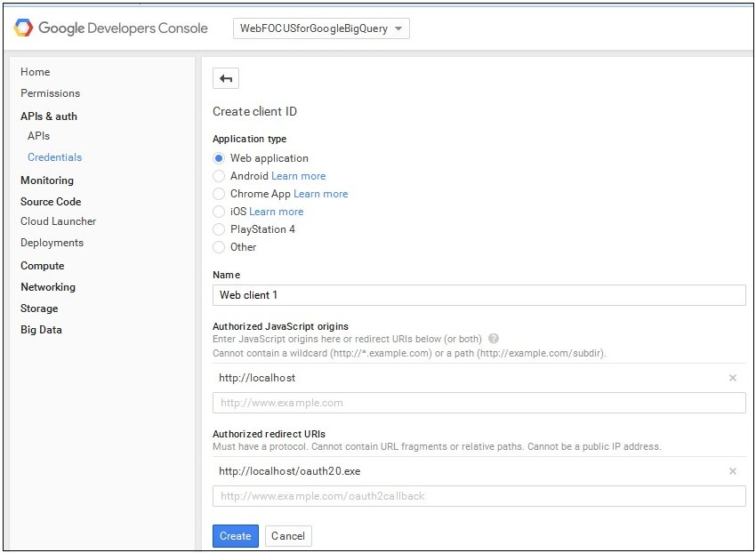Click the Google Developers Console logo
This screenshot has height=553, width=756.
[x=110, y=28]
